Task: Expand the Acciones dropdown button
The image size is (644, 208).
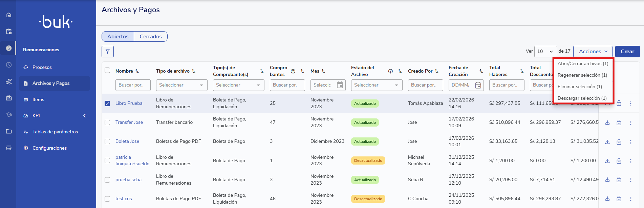Action: (x=593, y=52)
